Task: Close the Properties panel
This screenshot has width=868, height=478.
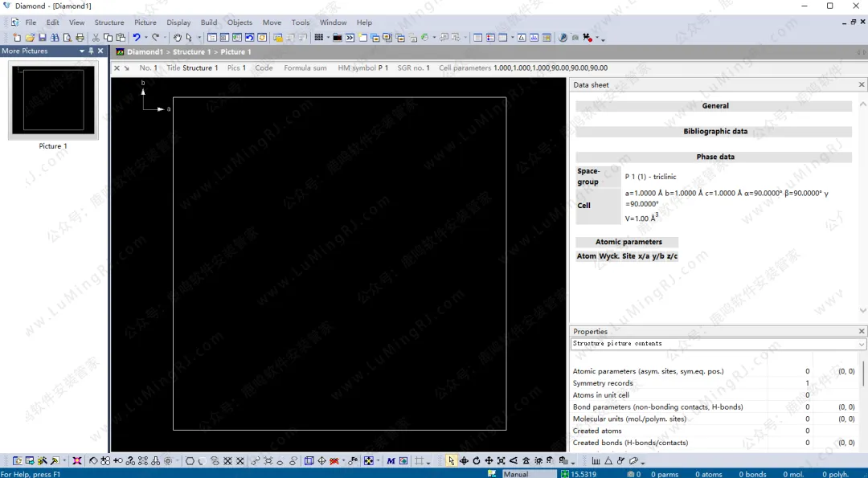Action: pyautogui.click(x=862, y=331)
